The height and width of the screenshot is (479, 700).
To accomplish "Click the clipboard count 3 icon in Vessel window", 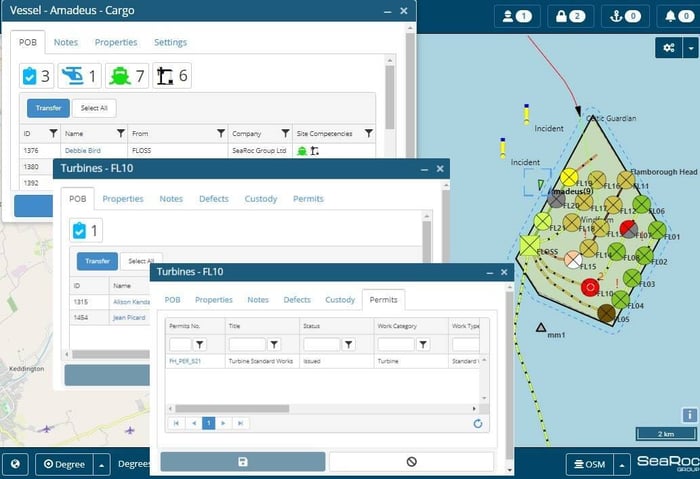I will coord(36,76).
